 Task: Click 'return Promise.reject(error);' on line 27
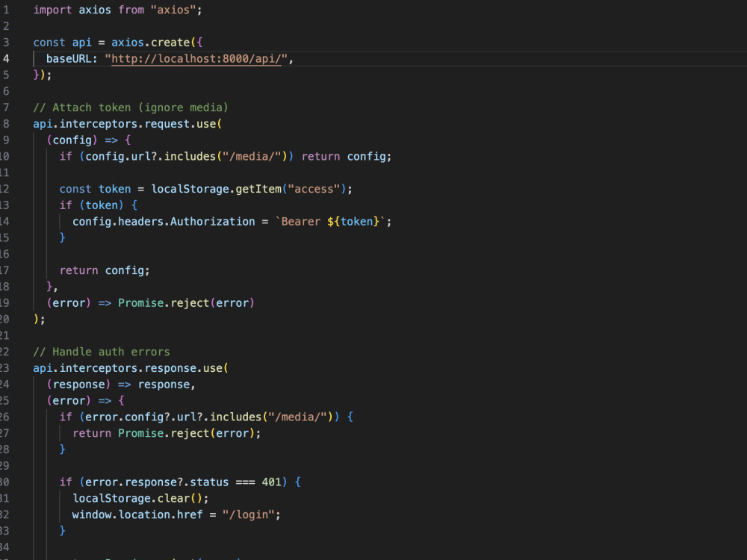click(167, 433)
